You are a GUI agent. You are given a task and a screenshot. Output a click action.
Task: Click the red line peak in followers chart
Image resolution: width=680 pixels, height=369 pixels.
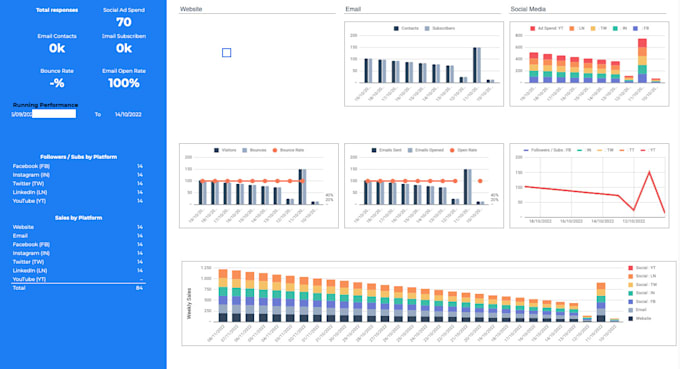point(649,172)
